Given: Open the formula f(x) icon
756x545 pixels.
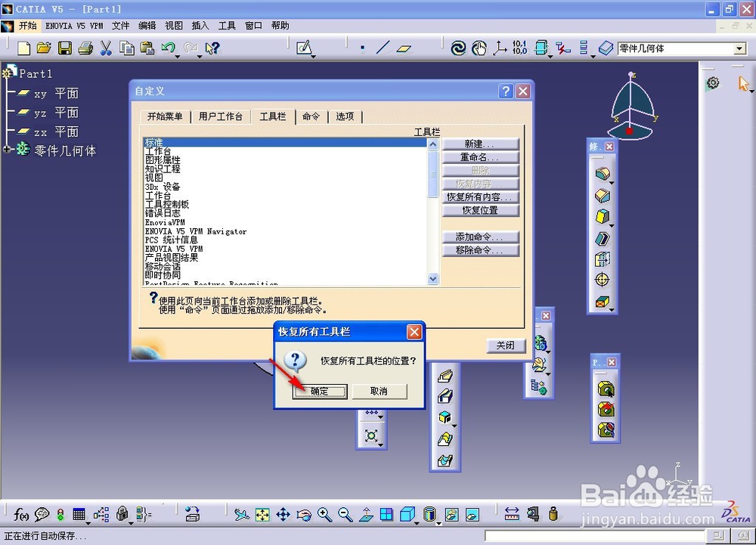Looking at the screenshot, I should click(20, 515).
